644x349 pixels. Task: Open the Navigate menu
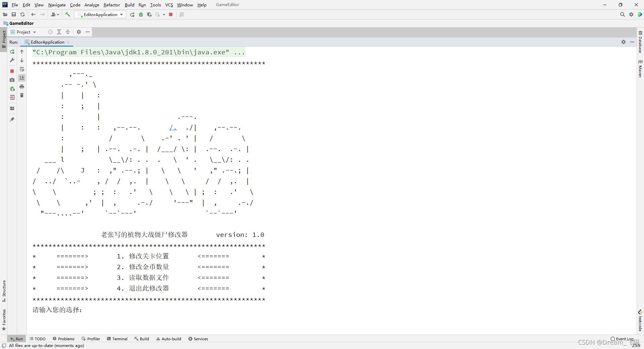tap(57, 5)
